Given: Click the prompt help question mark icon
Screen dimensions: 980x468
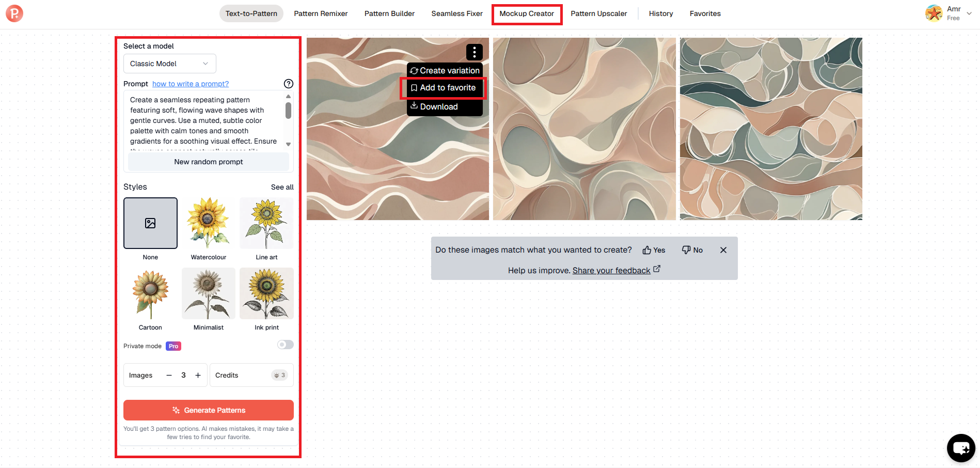Looking at the screenshot, I should (x=288, y=84).
